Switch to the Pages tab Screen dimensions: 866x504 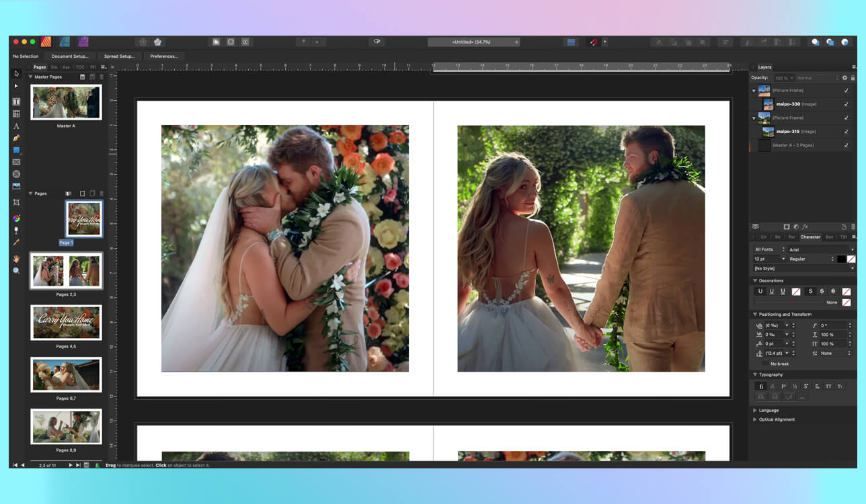(40, 67)
